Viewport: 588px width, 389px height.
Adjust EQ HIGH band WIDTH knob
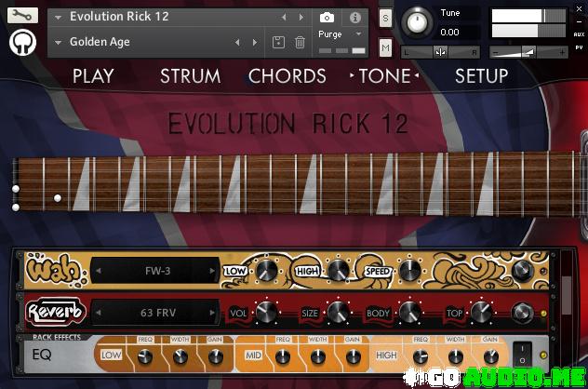455,356
